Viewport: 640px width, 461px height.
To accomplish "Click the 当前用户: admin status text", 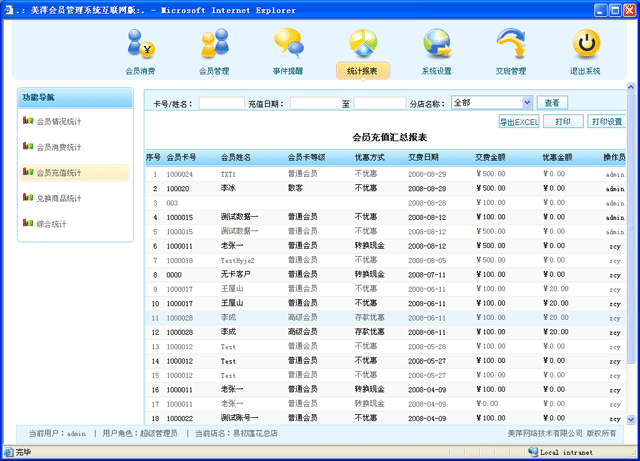I will pyautogui.click(x=57, y=434).
